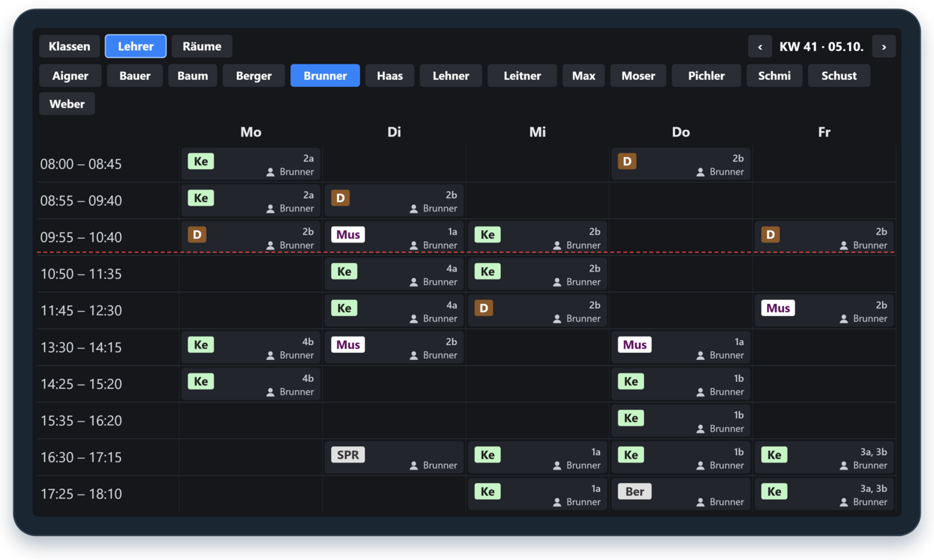Image resolution: width=934 pixels, height=560 pixels.
Task: Choose teacher Berger
Action: click(x=254, y=76)
